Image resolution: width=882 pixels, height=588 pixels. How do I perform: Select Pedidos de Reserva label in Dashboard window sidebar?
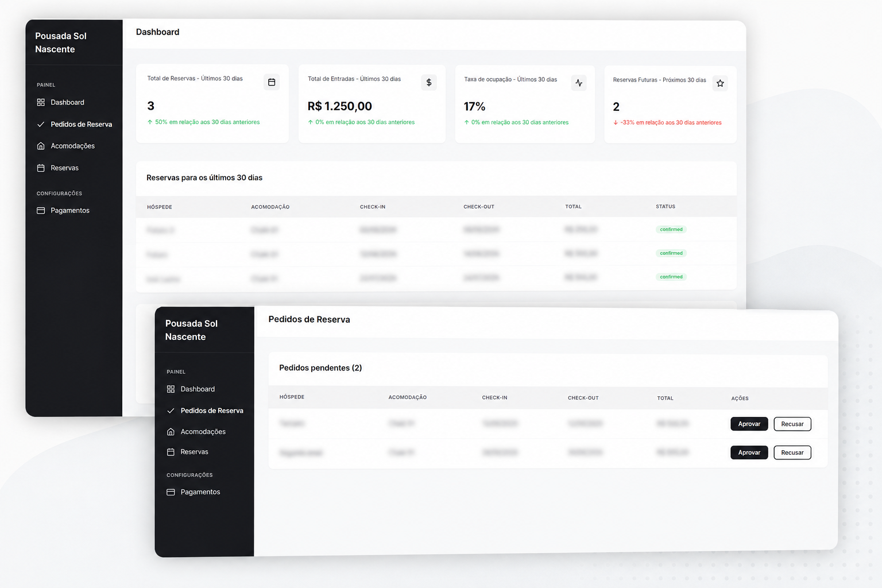[x=82, y=124]
